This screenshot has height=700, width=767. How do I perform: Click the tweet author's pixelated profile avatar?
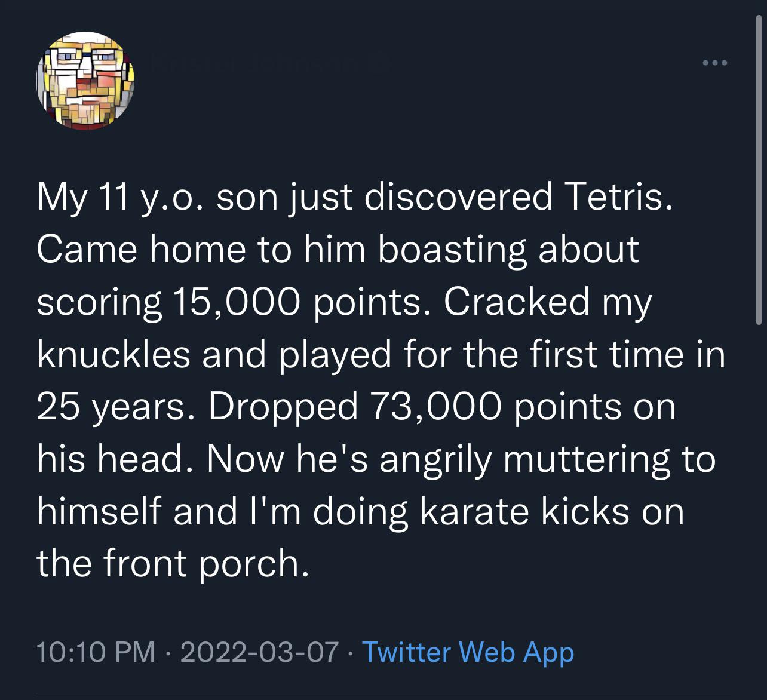[x=85, y=81]
